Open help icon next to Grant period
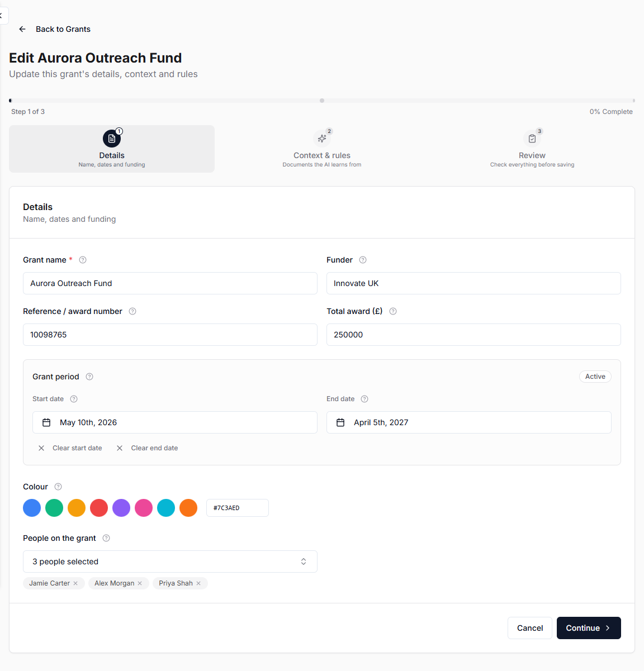 (x=89, y=377)
